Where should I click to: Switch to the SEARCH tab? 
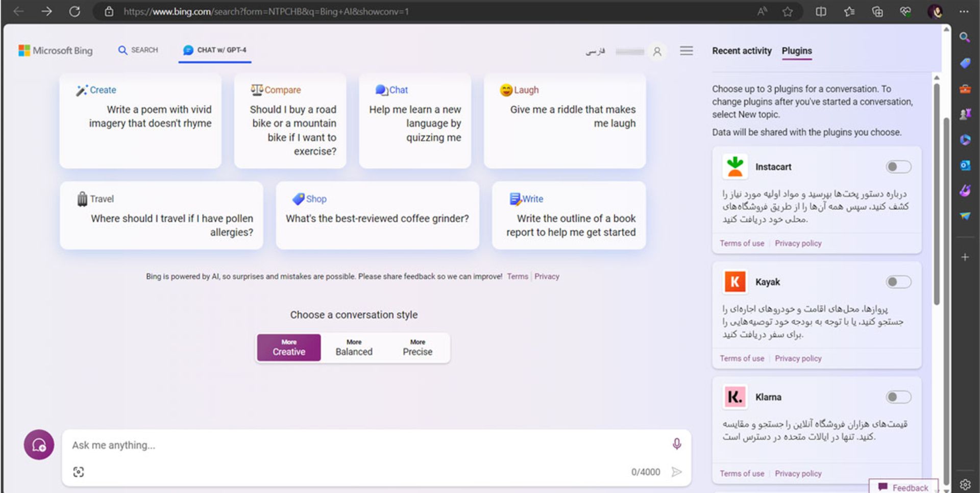point(138,50)
